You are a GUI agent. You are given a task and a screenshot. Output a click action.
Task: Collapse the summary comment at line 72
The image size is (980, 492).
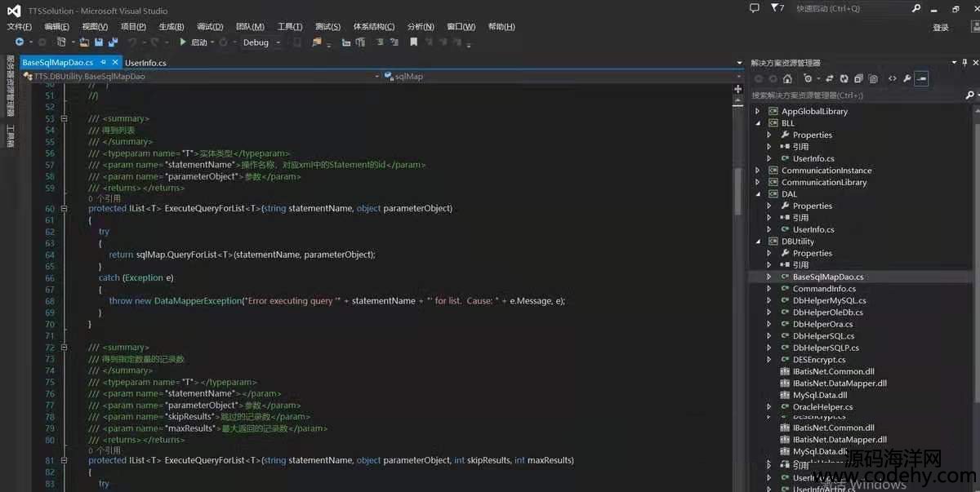(64, 348)
